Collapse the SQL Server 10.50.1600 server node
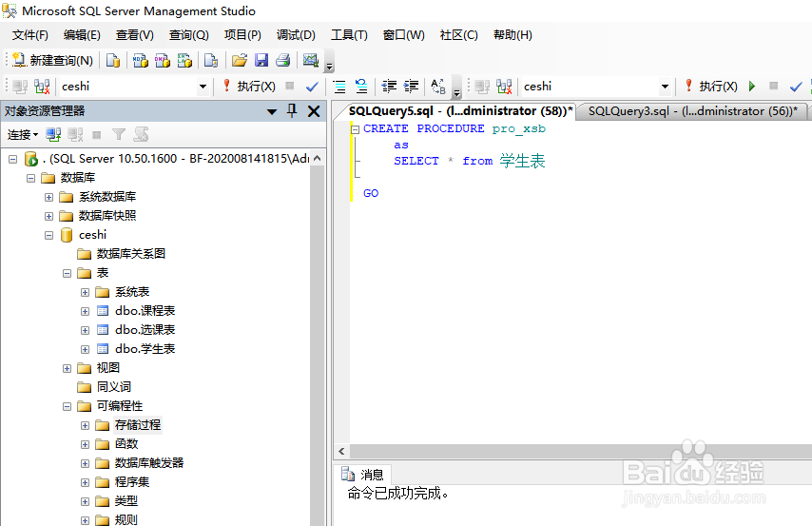 (x=13, y=159)
